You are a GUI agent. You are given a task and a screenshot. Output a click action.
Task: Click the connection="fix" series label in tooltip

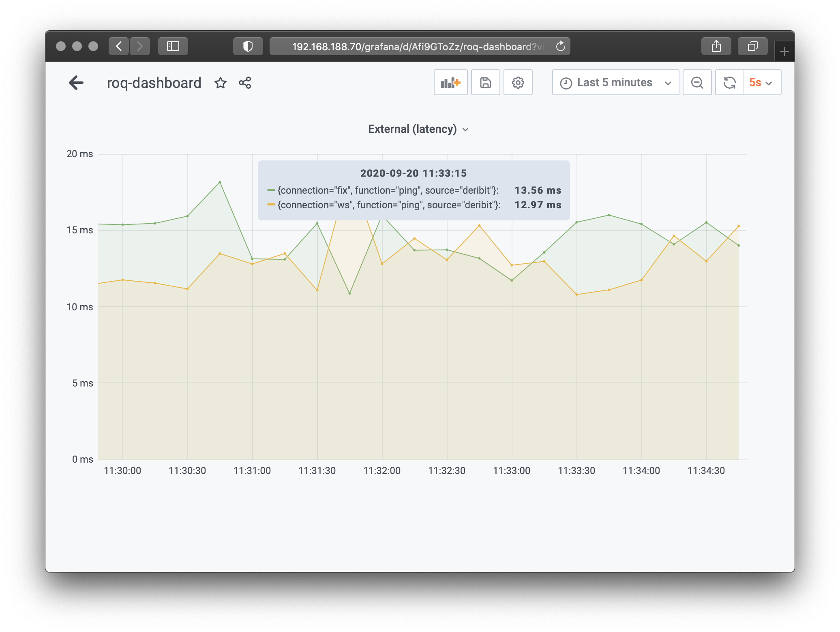coord(388,190)
